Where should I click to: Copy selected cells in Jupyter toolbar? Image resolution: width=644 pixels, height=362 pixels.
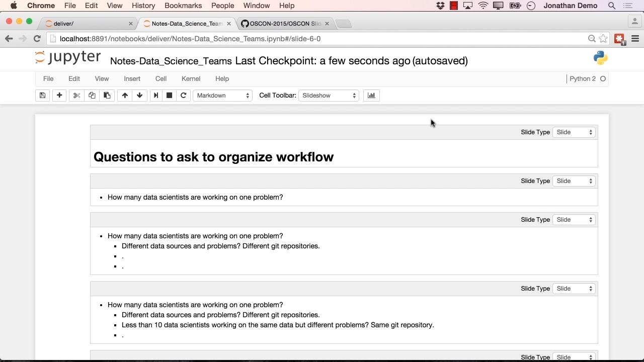coord(92,96)
